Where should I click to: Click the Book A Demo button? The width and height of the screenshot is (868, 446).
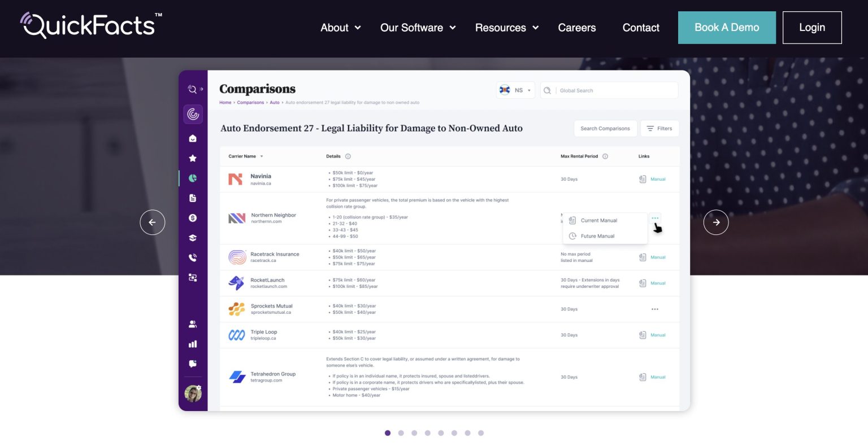(x=727, y=27)
